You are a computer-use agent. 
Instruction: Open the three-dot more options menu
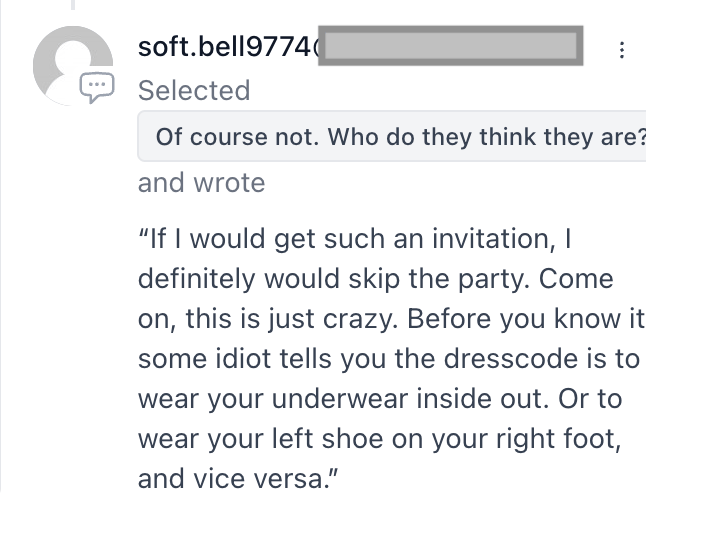click(622, 49)
